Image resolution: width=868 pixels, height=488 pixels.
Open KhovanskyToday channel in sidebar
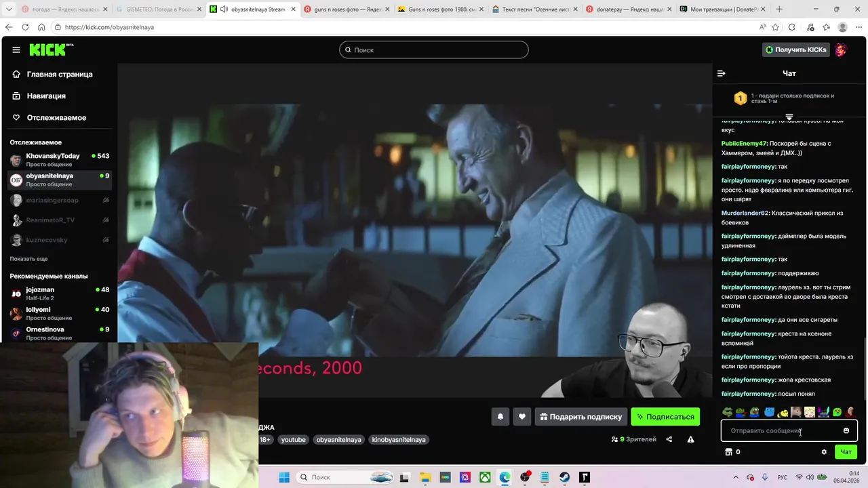pyautogui.click(x=60, y=159)
